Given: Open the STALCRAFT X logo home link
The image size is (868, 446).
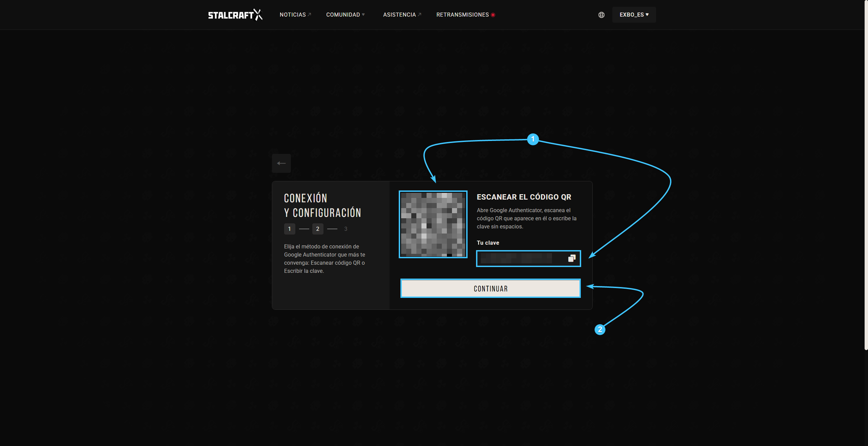Looking at the screenshot, I should click(x=235, y=15).
